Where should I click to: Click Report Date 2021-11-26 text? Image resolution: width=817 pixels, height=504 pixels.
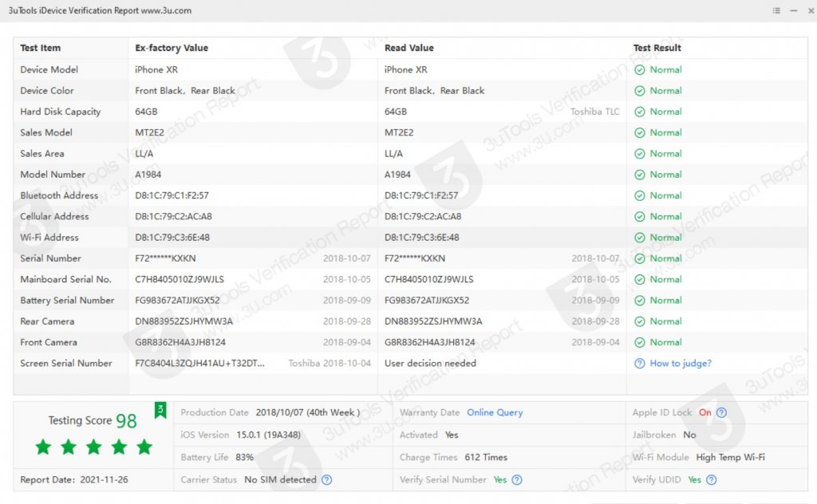point(74,479)
